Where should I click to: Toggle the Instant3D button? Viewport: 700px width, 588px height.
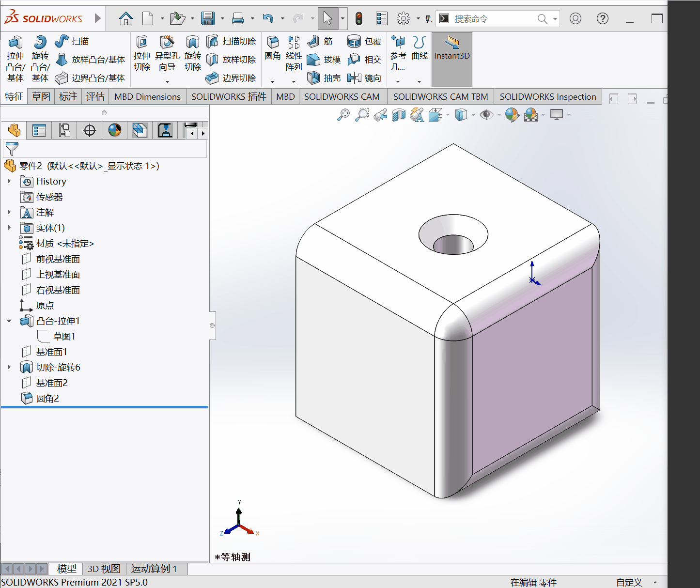[x=452, y=59]
